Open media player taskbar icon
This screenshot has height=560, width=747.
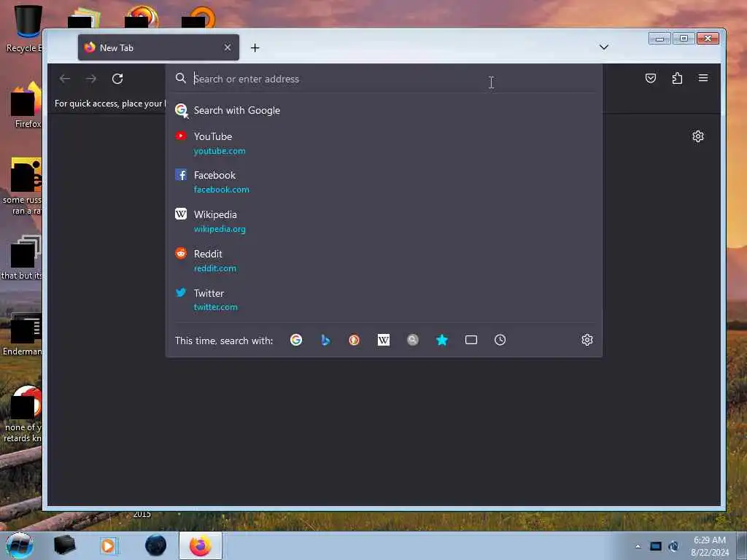tap(108, 545)
